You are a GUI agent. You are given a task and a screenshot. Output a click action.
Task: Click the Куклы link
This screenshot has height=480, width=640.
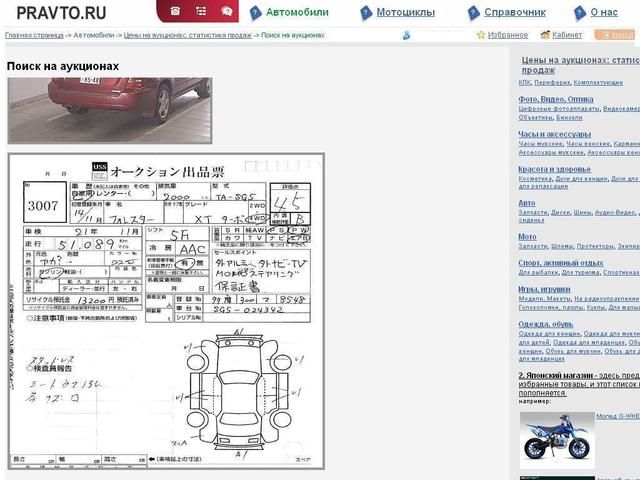point(596,307)
